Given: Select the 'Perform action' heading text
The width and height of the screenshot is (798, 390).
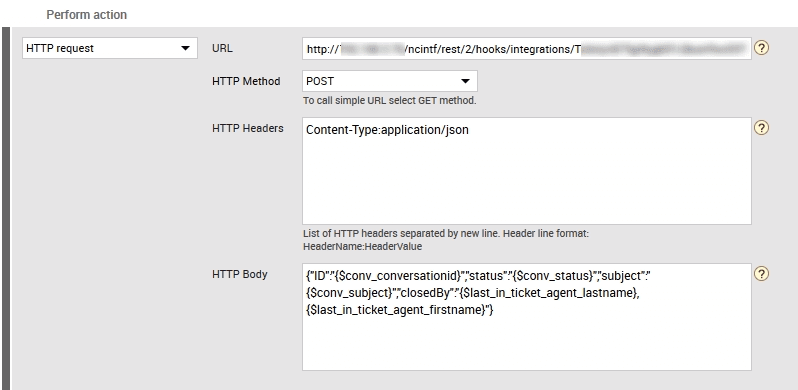Looking at the screenshot, I should click(87, 15).
